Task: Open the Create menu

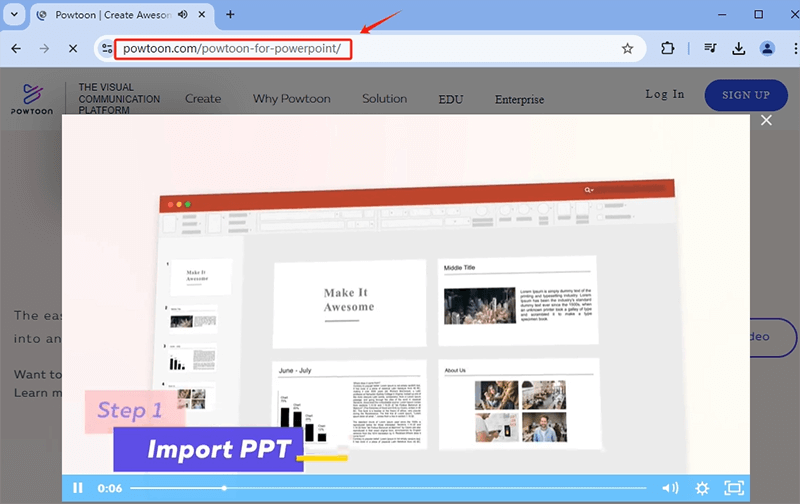Action: click(203, 98)
